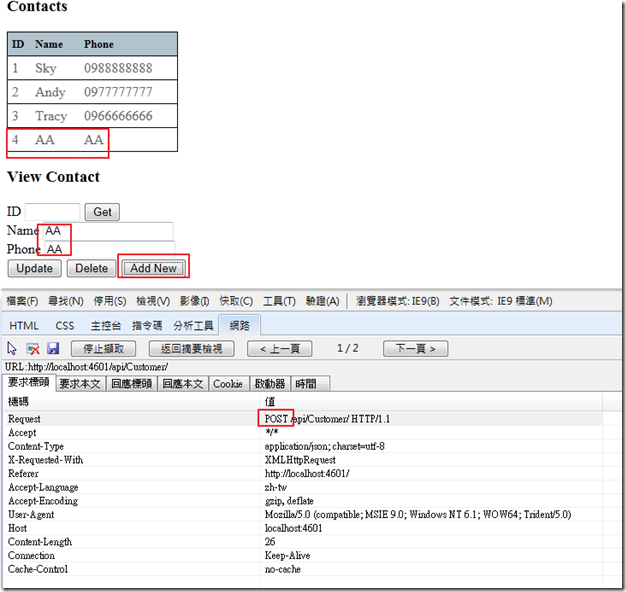Focus the ID input field
The image size is (626, 592).
[x=52, y=212]
